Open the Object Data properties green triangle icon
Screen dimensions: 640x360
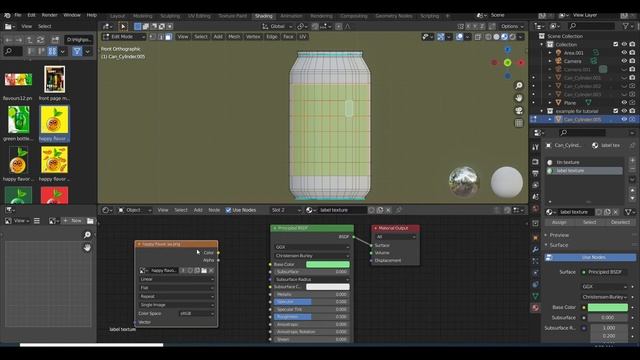[x=535, y=296]
